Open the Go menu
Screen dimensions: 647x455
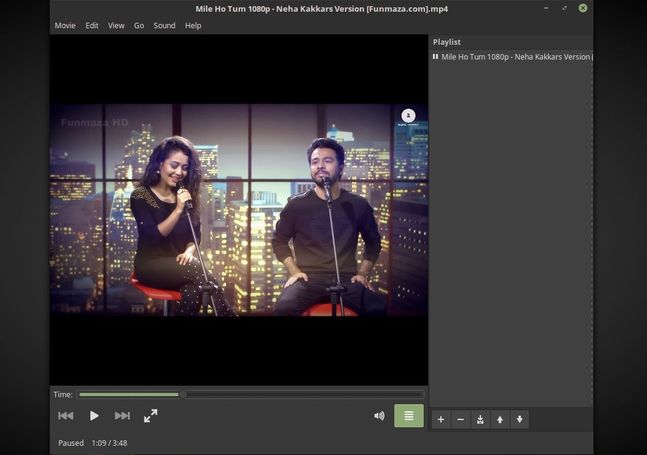[x=139, y=26]
